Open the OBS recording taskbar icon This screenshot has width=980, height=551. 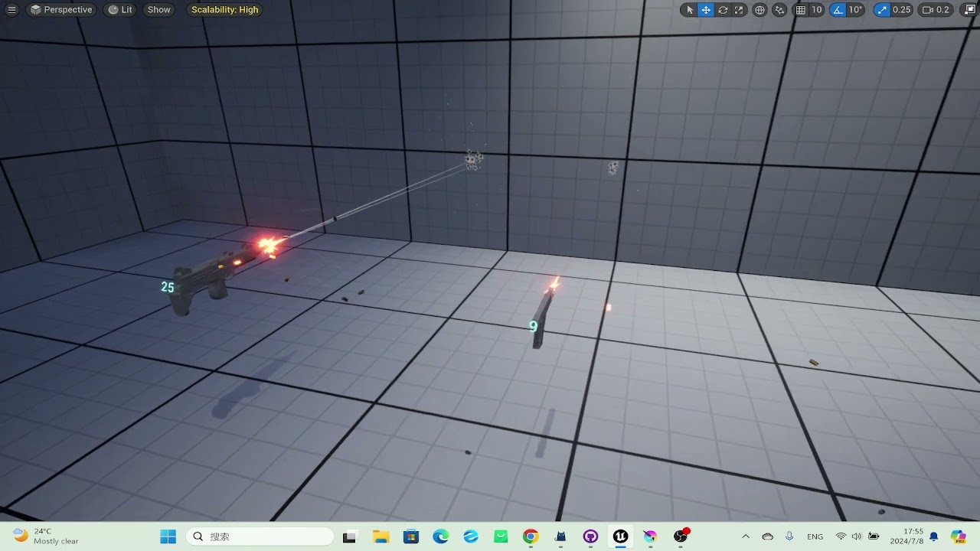(681, 536)
